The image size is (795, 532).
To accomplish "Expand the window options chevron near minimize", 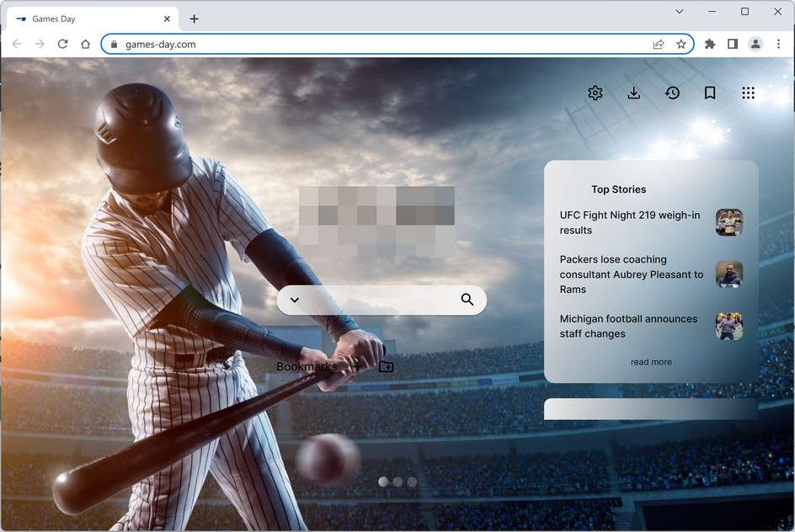I will tap(679, 12).
